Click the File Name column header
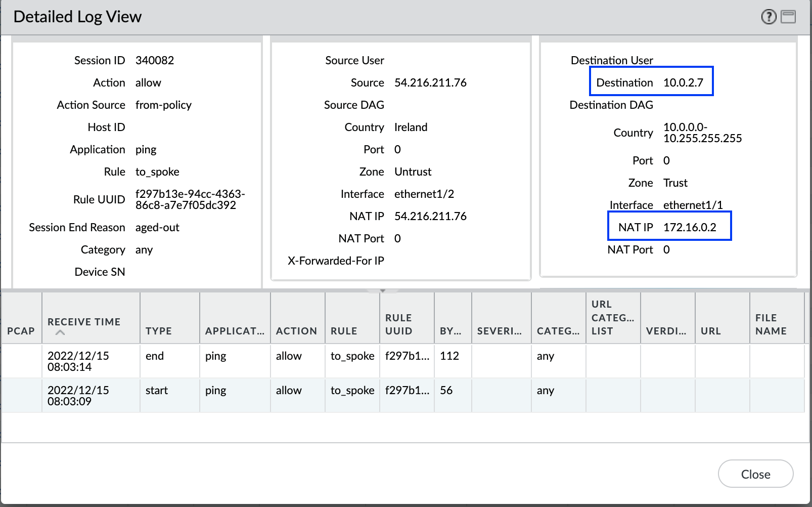The image size is (812, 507). pos(771,324)
